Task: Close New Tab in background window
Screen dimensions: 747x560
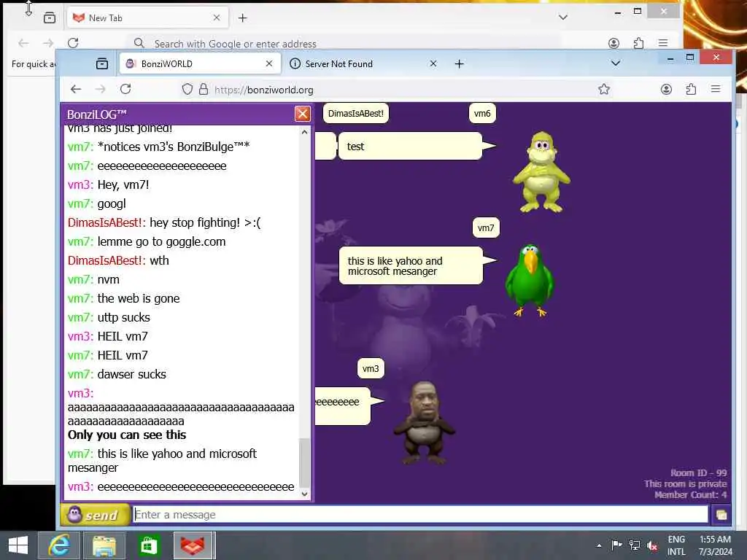Action: (x=217, y=17)
